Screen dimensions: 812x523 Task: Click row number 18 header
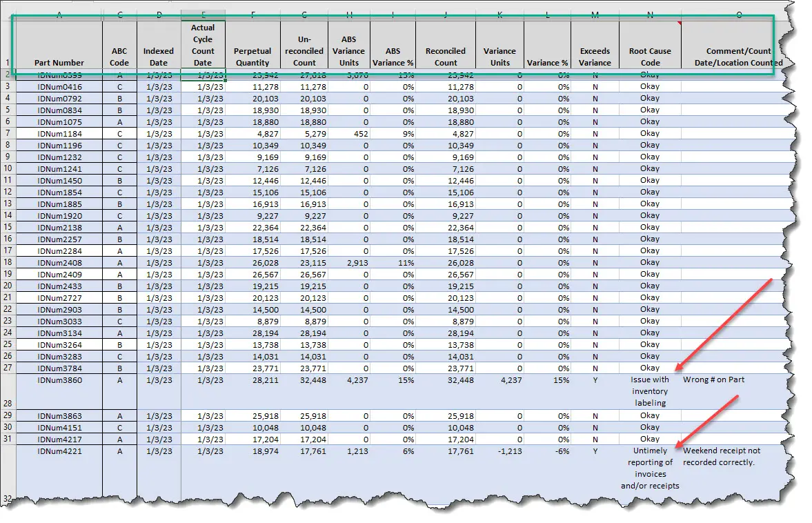pyautogui.click(x=7, y=263)
